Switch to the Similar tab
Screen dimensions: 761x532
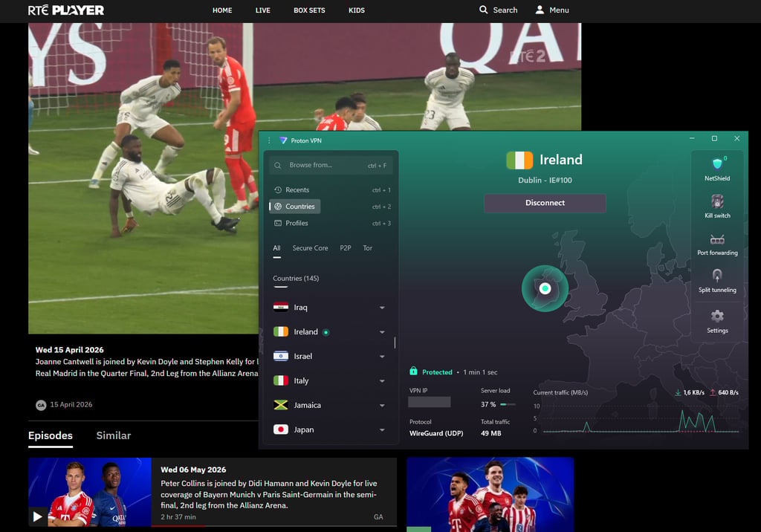coord(114,435)
